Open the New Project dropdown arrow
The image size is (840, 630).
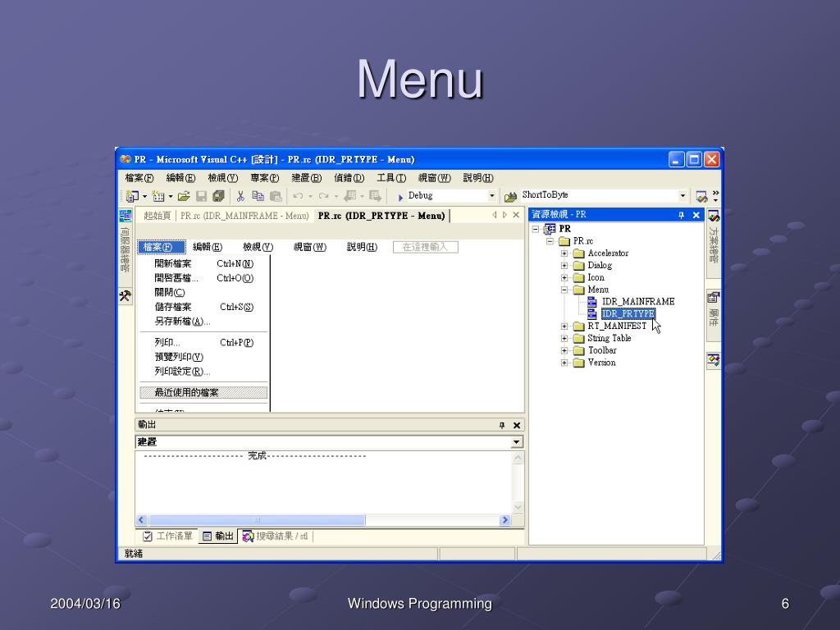[144, 197]
